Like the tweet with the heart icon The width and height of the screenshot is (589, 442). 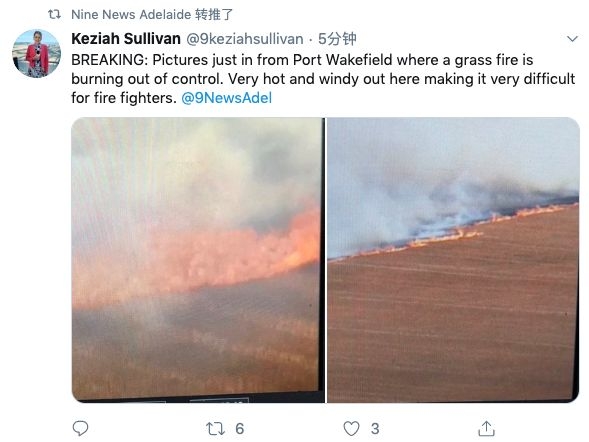pos(351,428)
